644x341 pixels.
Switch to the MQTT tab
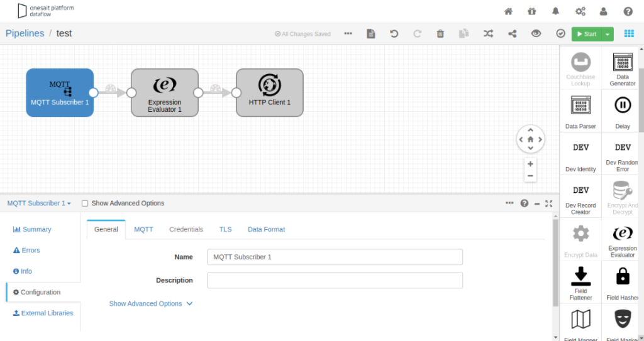(144, 229)
